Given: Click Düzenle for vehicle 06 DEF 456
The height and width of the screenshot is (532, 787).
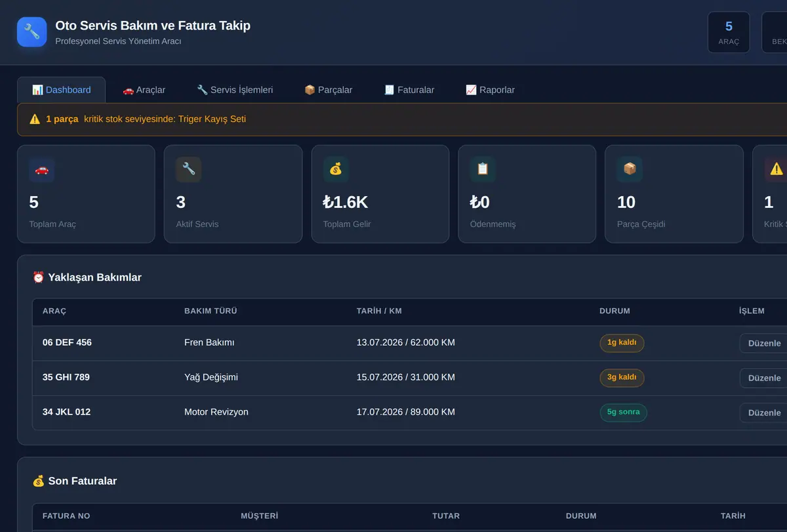Looking at the screenshot, I should (764, 343).
